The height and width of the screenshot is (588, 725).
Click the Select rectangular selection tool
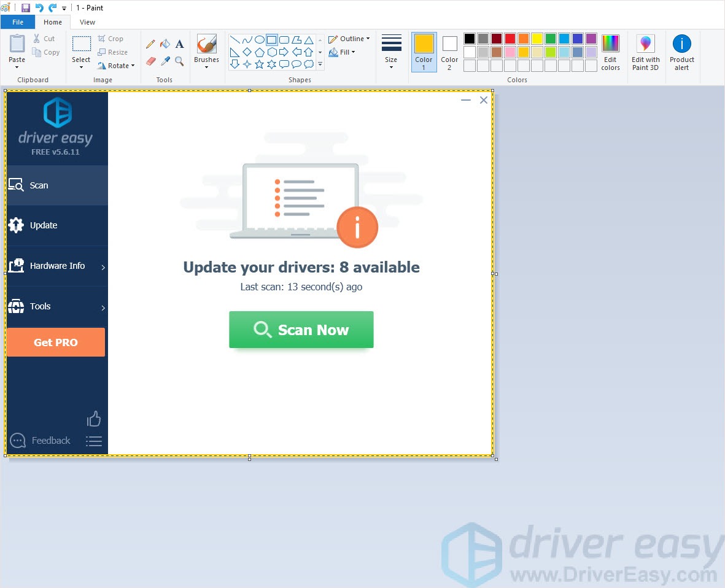82,44
